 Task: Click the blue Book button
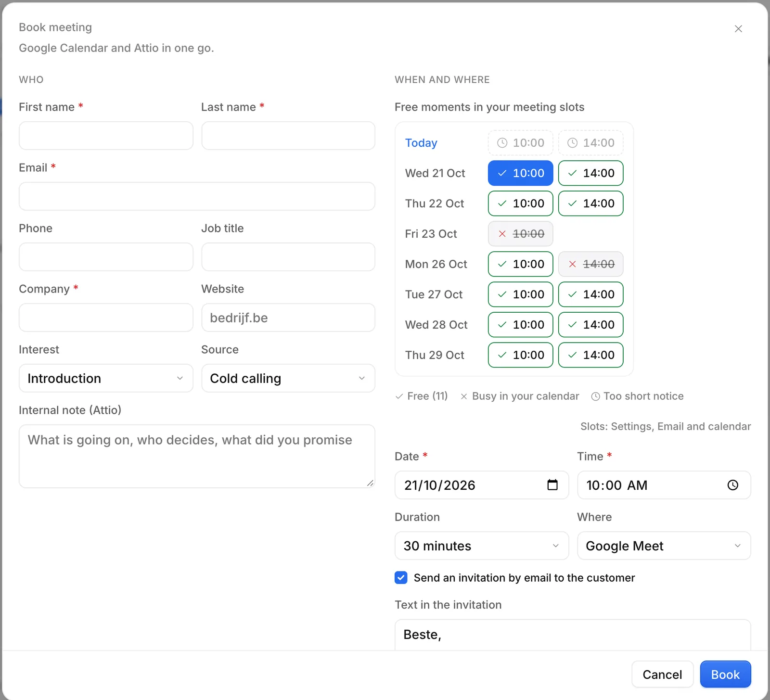point(725,675)
